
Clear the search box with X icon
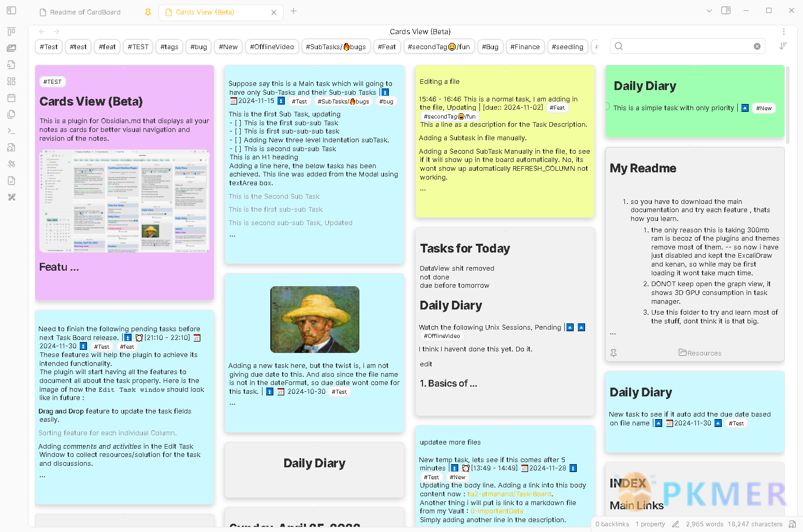757,47
